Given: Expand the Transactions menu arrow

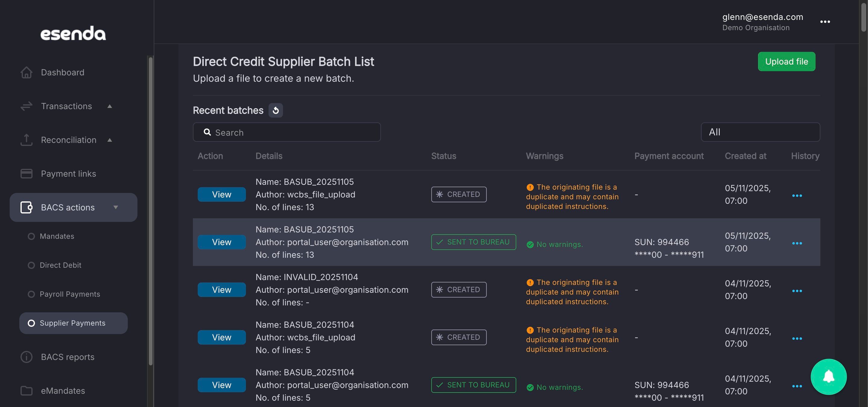Looking at the screenshot, I should tap(109, 106).
